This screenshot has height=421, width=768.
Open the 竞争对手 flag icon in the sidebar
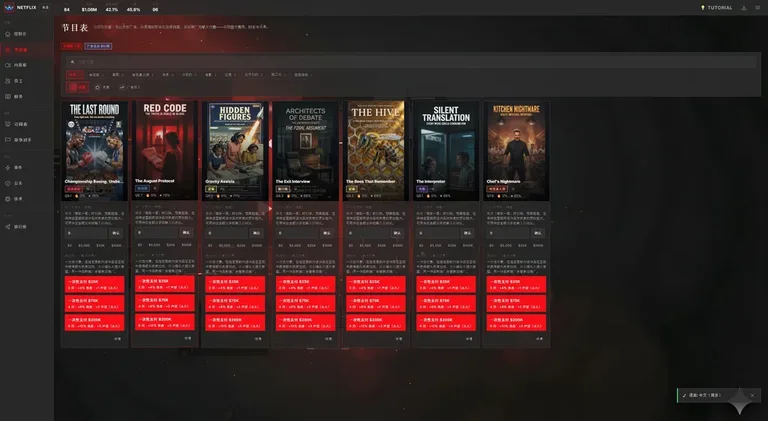tap(8, 140)
